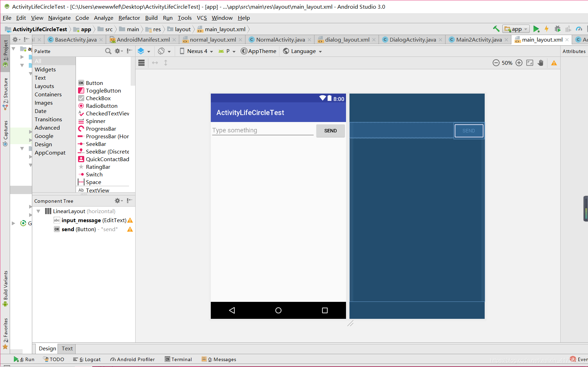Click the horizontal expand arrow icon
Viewport: 588px width, 367px height.
click(155, 63)
